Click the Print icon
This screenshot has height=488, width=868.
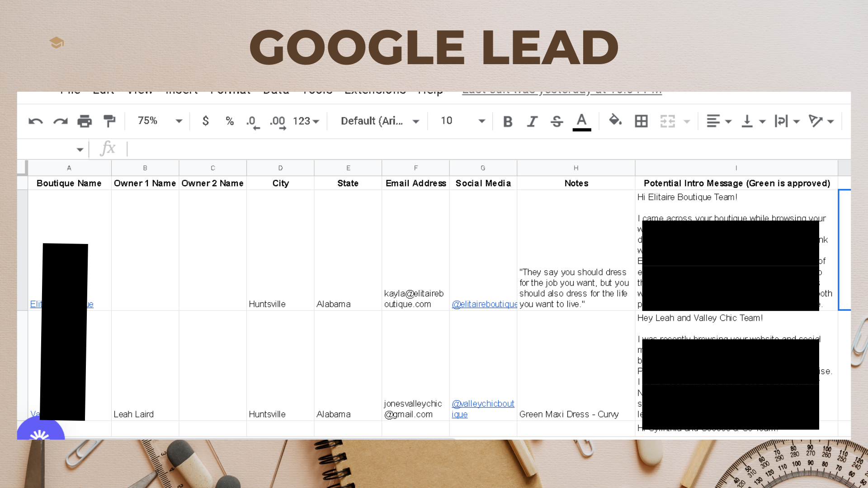coord(85,121)
